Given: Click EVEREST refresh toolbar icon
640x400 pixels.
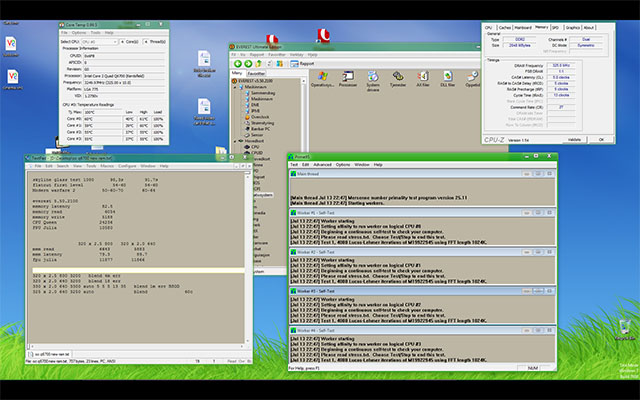Looking at the screenshot, I should click(269, 64).
